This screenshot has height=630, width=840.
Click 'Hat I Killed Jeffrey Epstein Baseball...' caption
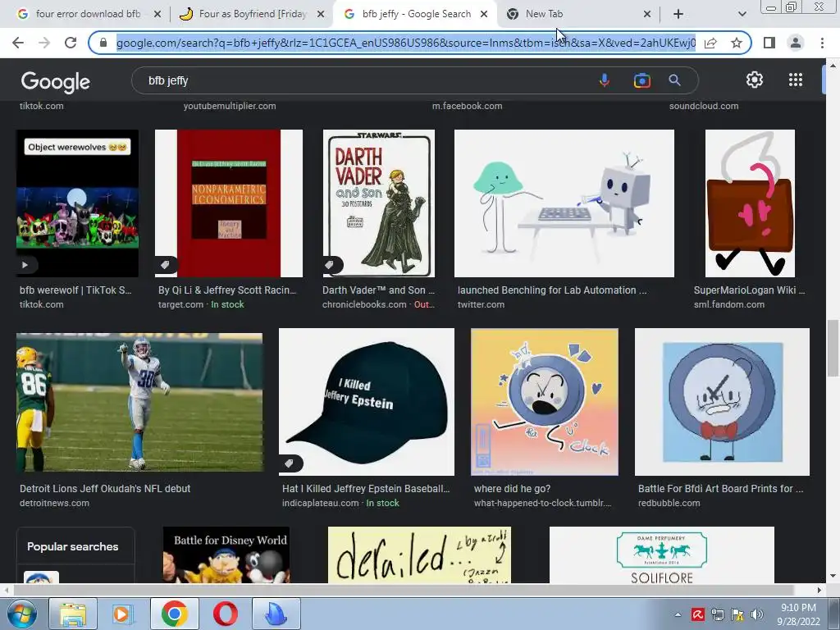pos(366,489)
